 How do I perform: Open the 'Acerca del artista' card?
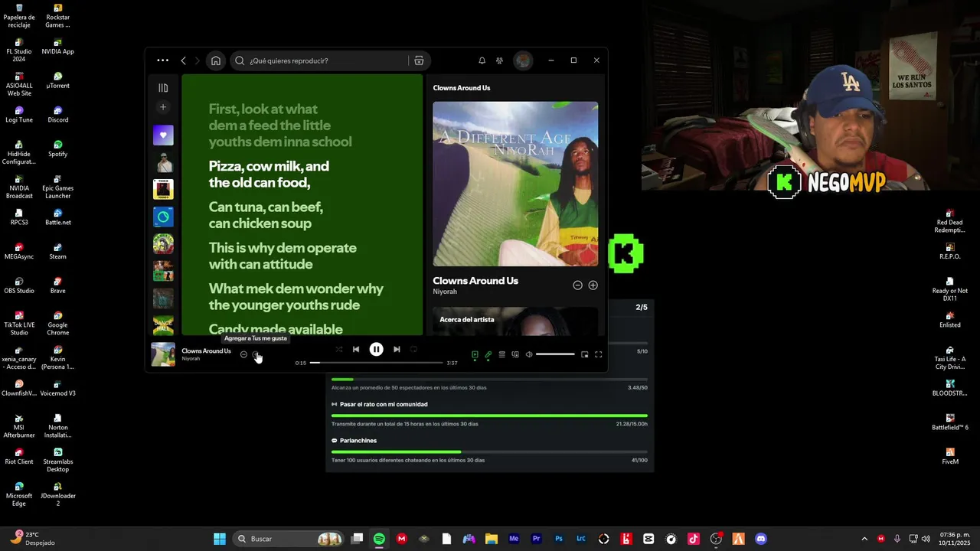tap(515, 321)
